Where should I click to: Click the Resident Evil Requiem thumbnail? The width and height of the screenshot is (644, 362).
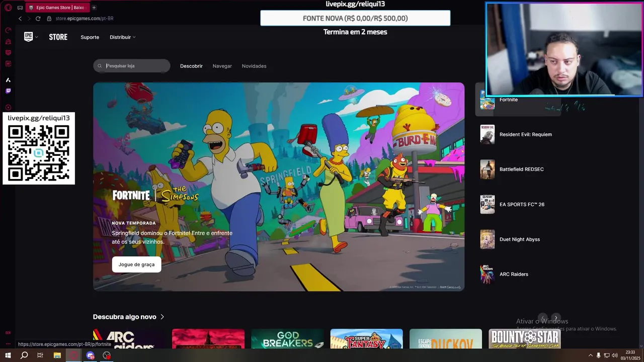tap(487, 134)
